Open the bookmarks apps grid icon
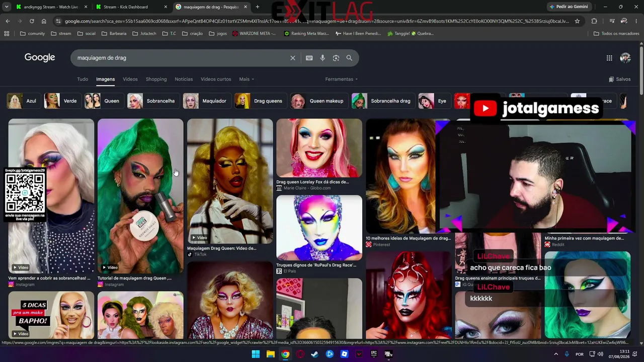Viewport: 644px width, 362px height. tap(7, 34)
